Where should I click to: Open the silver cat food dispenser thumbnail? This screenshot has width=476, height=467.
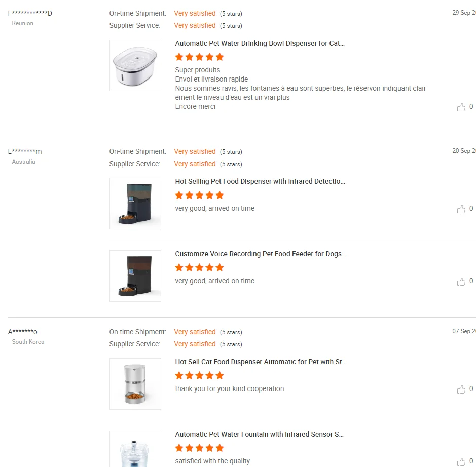[x=135, y=384]
